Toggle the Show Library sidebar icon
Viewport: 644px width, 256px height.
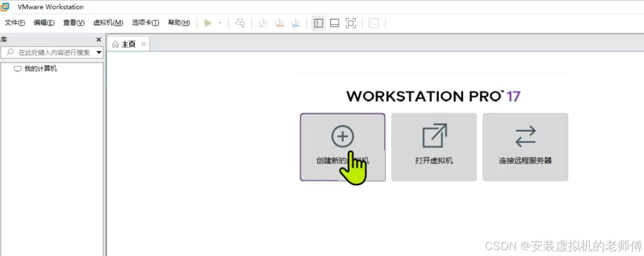point(318,24)
